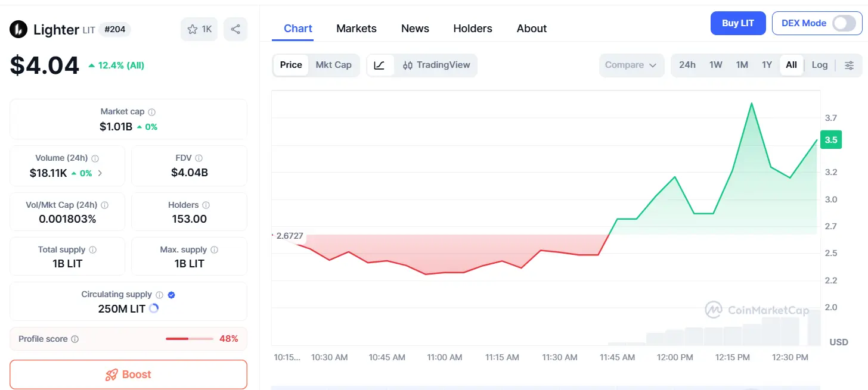
Task: Click Market cap info icon
Action: tap(152, 112)
